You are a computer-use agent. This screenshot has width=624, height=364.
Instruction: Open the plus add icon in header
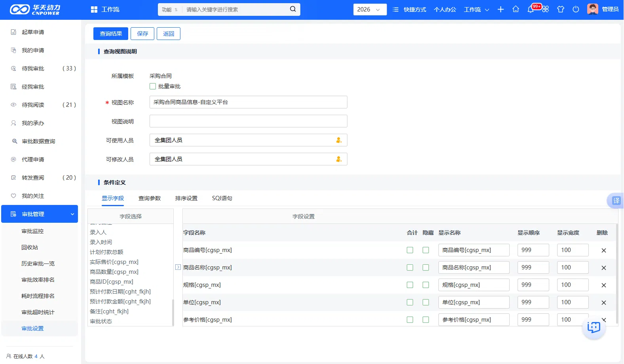(501, 9)
